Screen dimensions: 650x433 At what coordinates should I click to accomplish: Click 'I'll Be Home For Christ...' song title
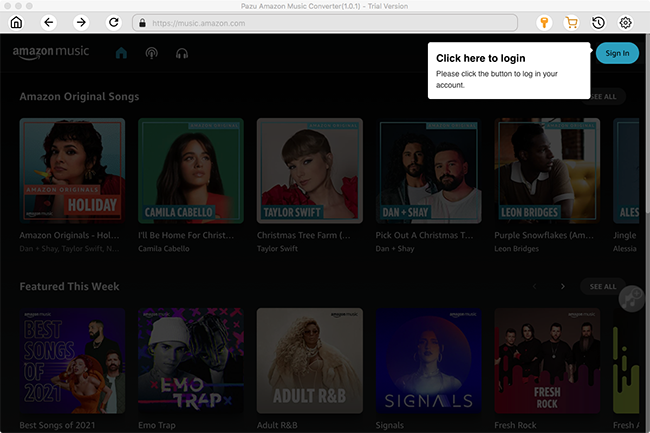(x=186, y=235)
